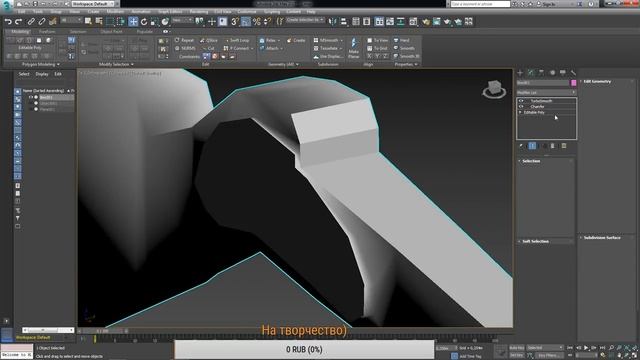Click Remove Modifier trash icon below stack
This screenshot has width=640, height=360.
click(x=553, y=146)
